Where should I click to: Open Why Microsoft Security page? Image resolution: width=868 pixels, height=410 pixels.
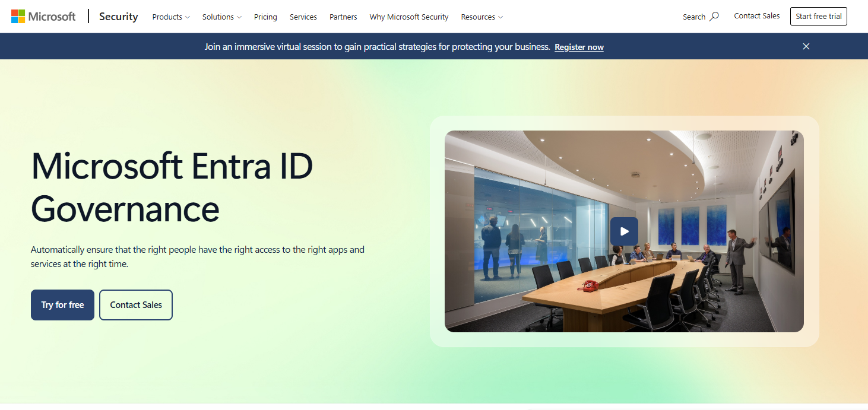tap(409, 17)
